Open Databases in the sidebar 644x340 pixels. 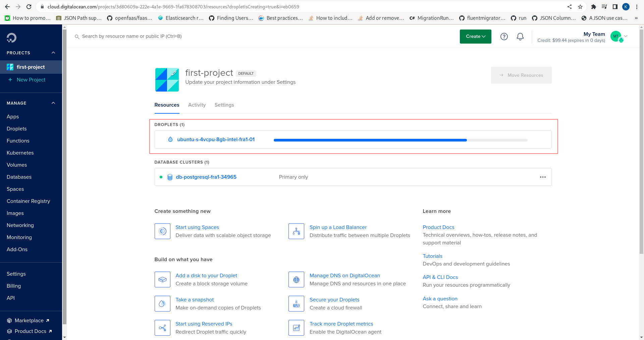tap(19, 177)
